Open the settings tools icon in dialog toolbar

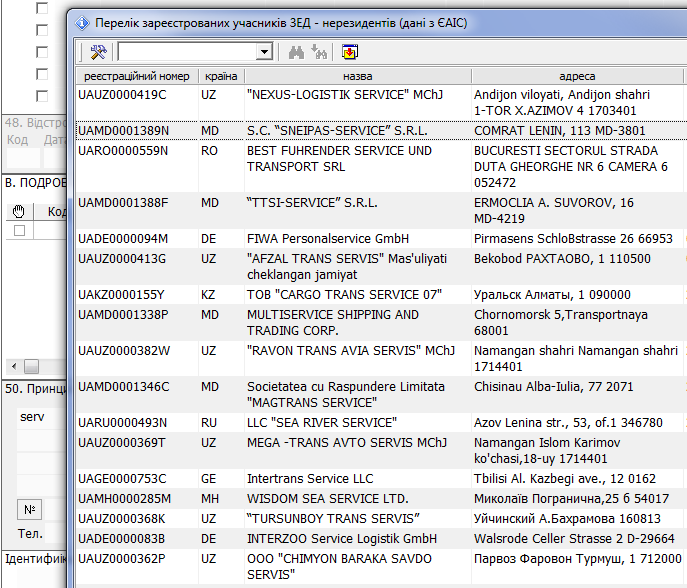pyautogui.click(x=98, y=52)
